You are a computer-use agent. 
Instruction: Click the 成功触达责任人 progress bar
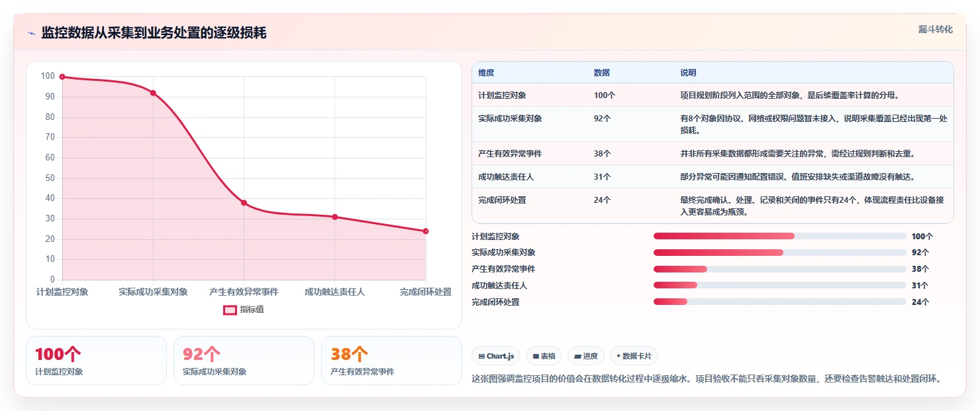click(x=780, y=286)
